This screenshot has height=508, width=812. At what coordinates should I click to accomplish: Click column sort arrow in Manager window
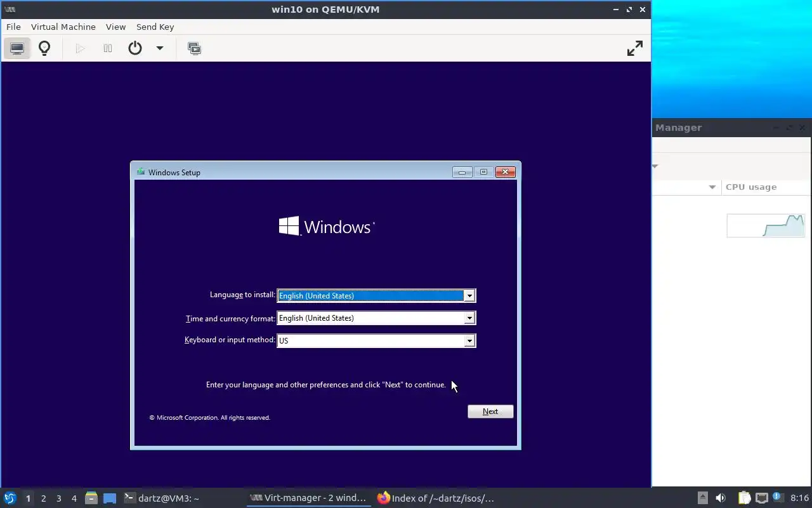point(712,187)
